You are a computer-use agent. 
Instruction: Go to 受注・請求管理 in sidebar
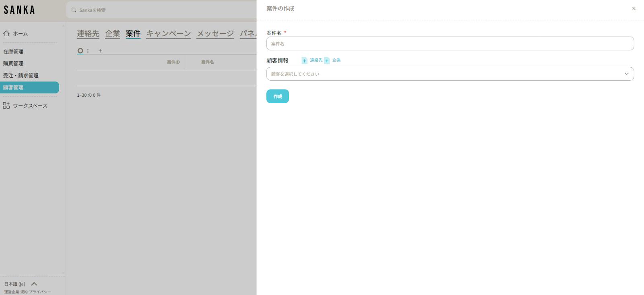(x=21, y=75)
